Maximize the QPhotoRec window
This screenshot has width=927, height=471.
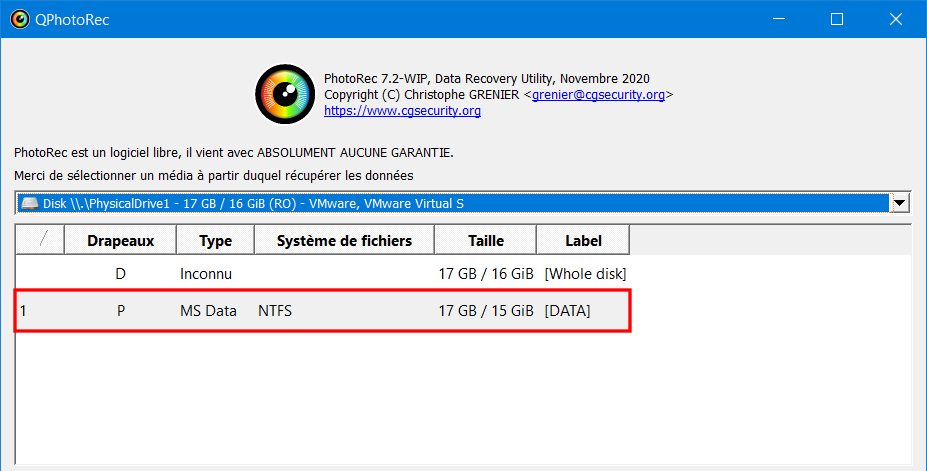837,19
